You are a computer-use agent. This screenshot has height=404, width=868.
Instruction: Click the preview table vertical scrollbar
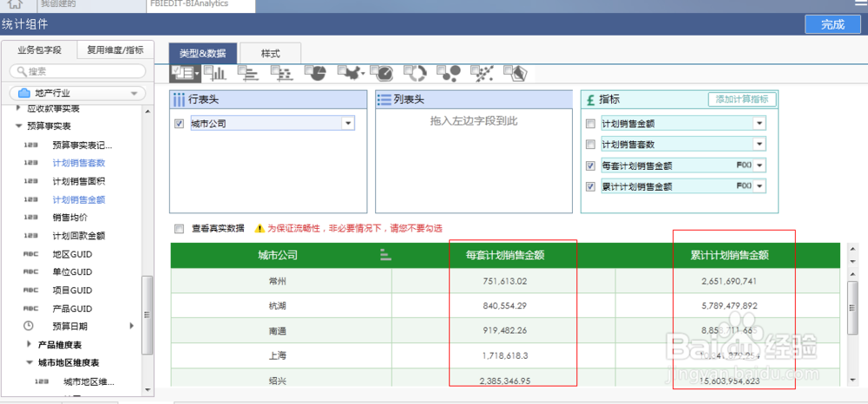(852, 308)
